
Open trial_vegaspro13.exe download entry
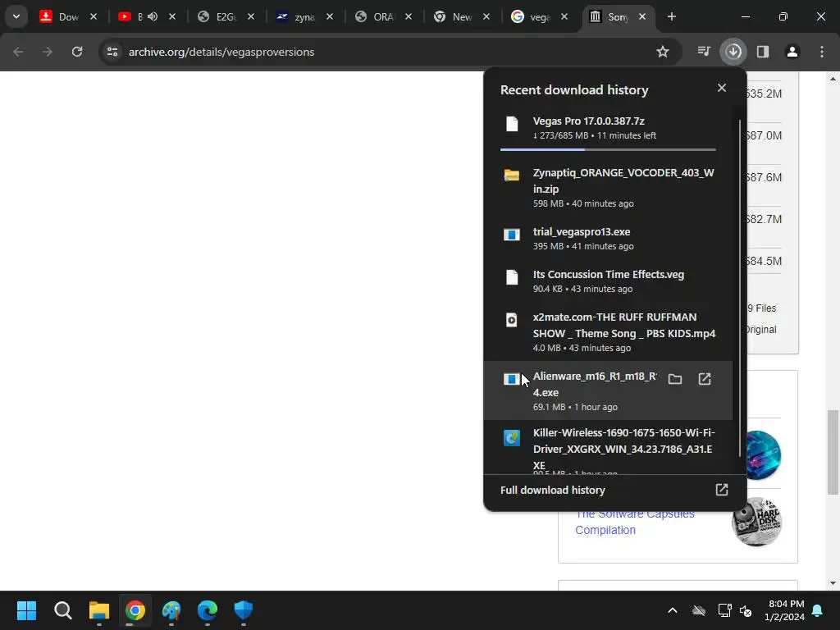click(608, 239)
